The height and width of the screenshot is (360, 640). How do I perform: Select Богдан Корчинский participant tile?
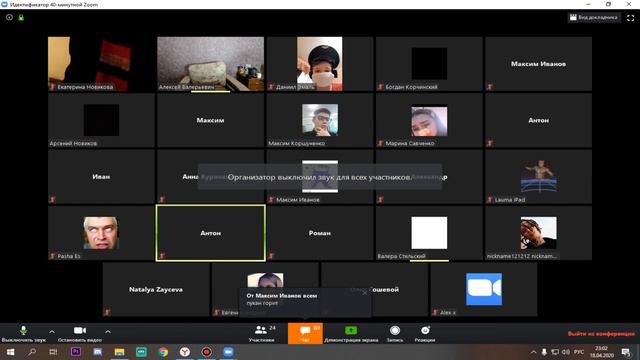(x=429, y=64)
